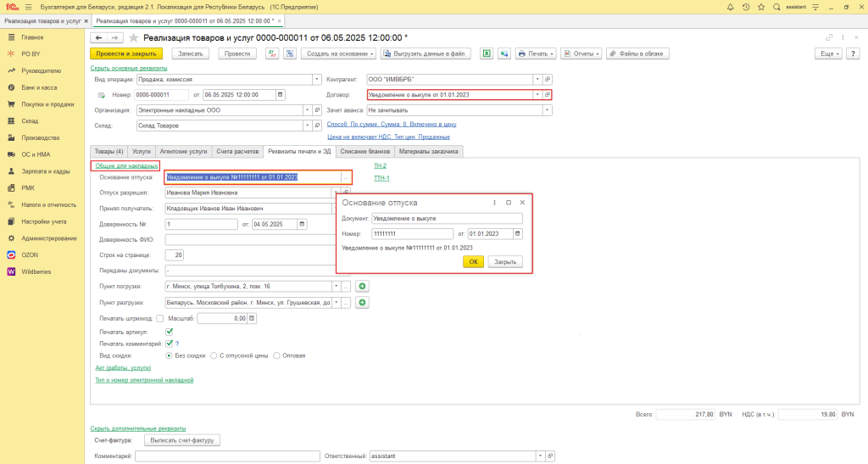Click the document structure icon beside Дт/Кт
Viewport: 868px width, 464px height.
(x=290, y=53)
